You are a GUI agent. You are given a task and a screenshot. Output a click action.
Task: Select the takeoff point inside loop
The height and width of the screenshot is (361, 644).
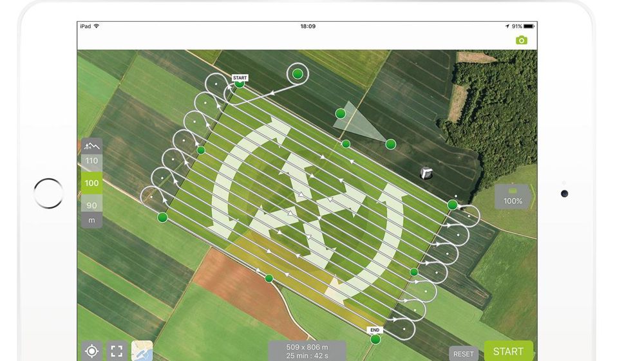coord(298,74)
